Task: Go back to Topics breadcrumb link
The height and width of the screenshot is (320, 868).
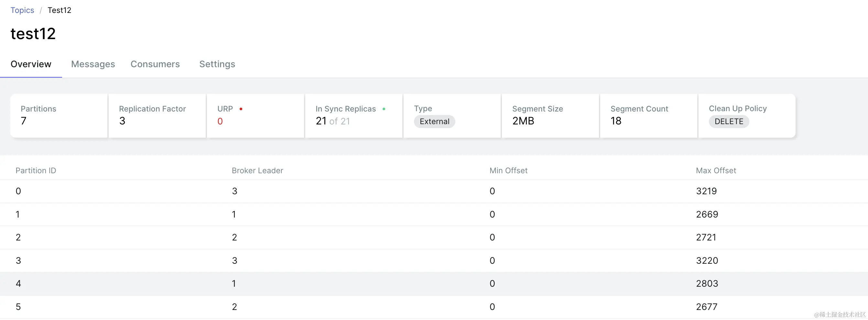Action: 22,10
